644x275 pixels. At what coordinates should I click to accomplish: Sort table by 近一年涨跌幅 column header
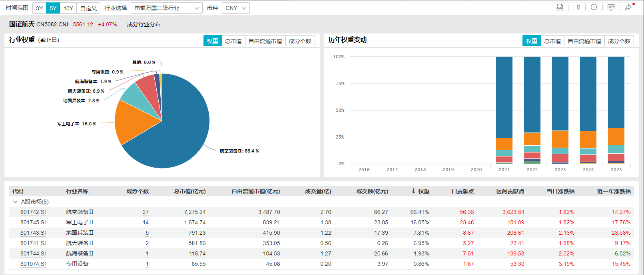(x=614, y=191)
